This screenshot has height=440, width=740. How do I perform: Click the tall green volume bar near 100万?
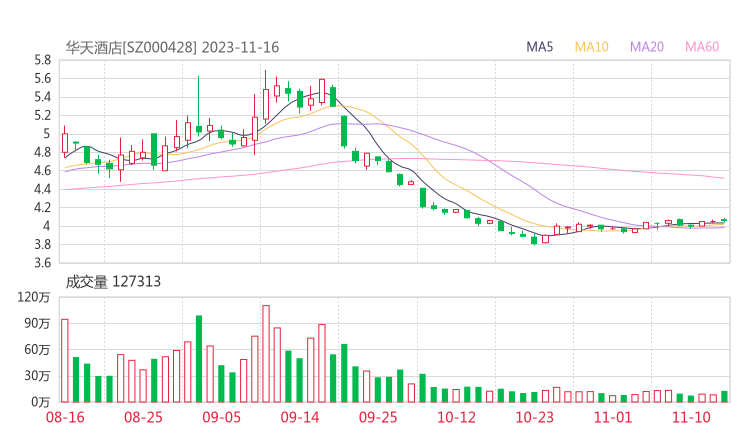[199, 359]
